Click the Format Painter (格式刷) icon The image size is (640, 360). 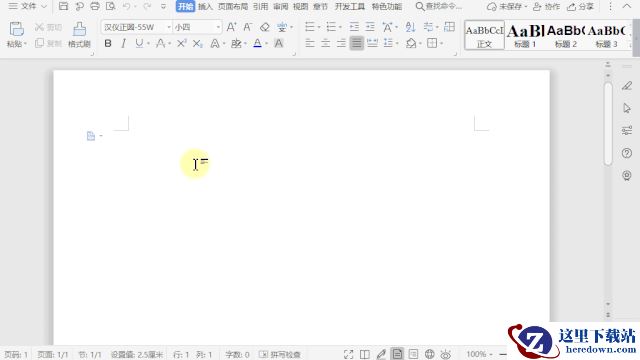tap(79, 29)
